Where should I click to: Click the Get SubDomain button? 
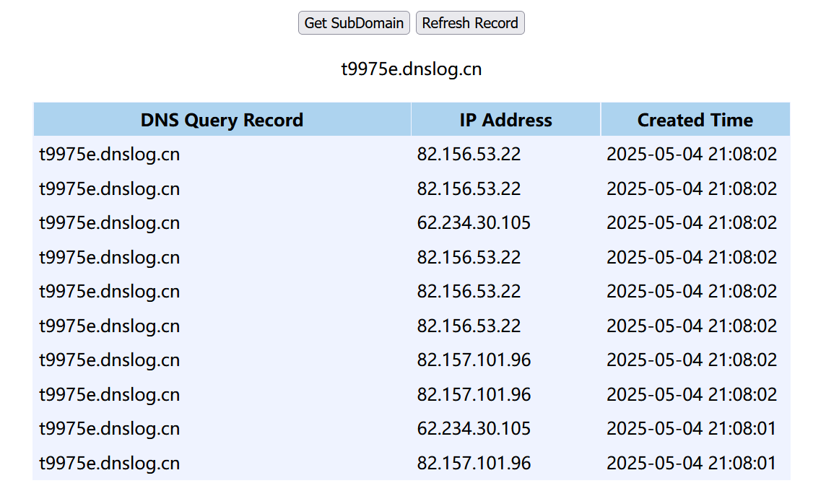[x=354, y=23]
